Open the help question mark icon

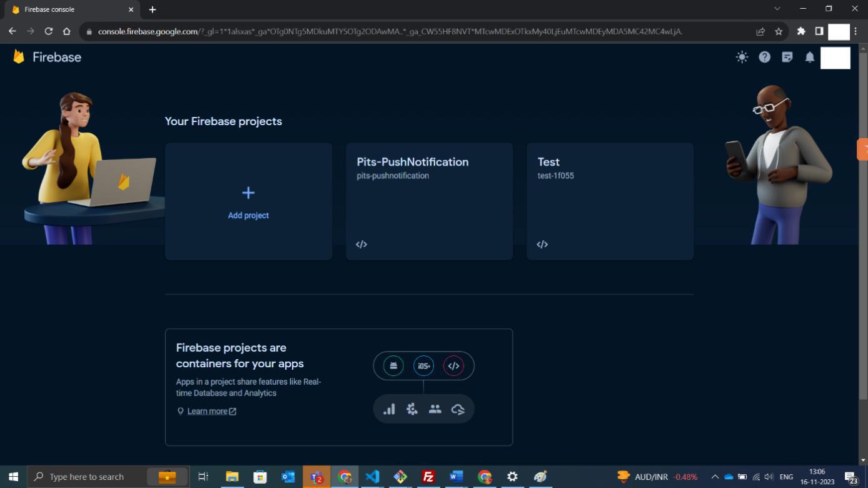pyautogui.click(x=764, y=57)
